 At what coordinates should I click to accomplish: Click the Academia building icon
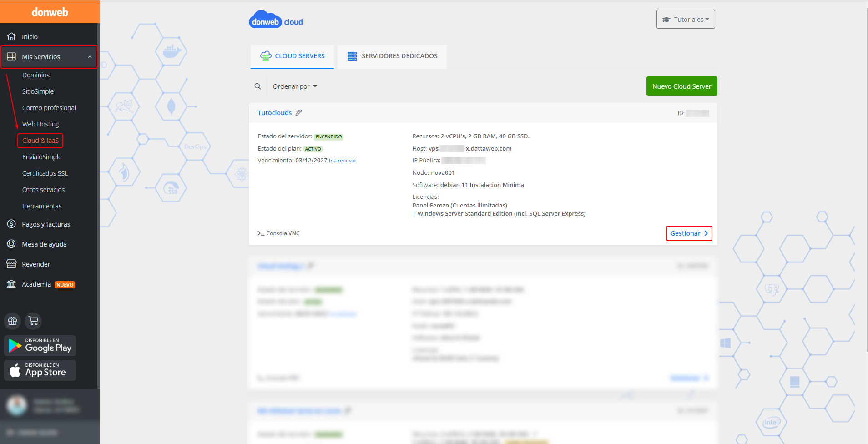click(11, 284)
